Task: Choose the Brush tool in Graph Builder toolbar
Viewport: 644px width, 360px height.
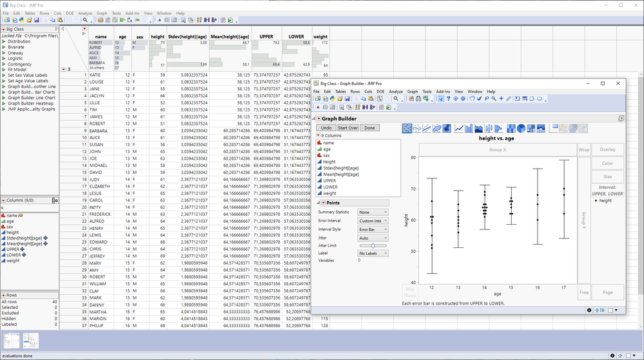Action: [479, 99]
